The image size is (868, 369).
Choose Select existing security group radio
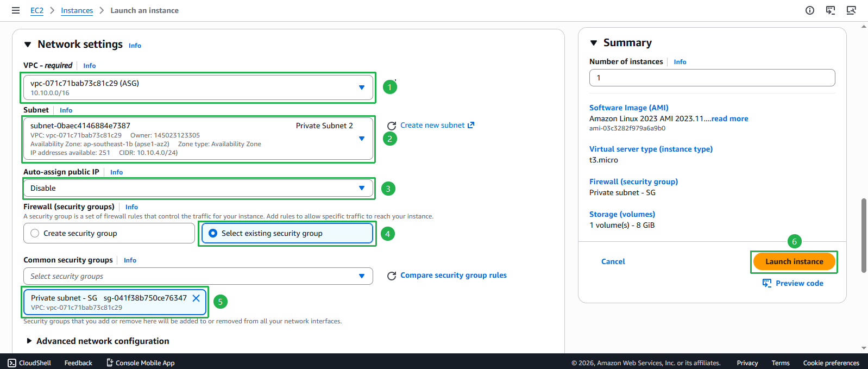click(x=213, y=233)
